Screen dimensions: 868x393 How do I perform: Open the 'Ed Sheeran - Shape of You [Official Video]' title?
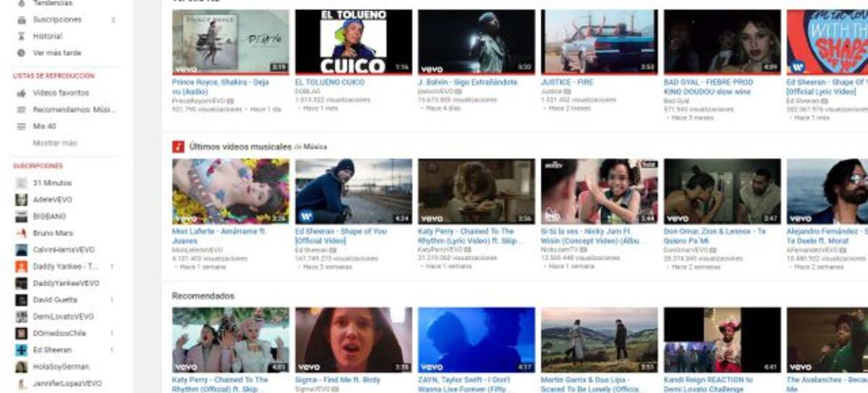(340, 236)
